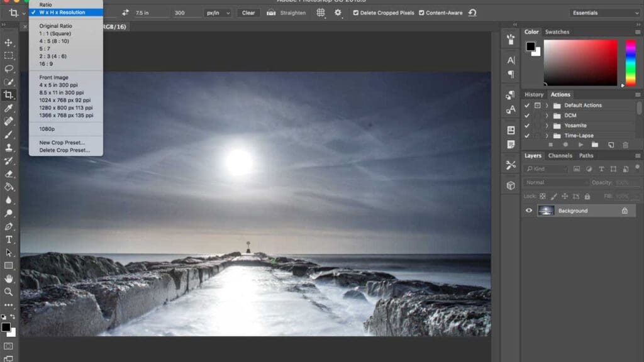Open the Essentials workspace dropdown
This screenshot has height=362, width=644.
602,12
